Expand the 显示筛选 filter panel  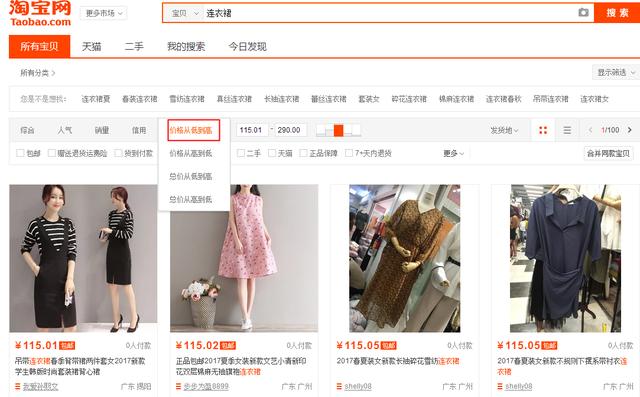[616, 73]
